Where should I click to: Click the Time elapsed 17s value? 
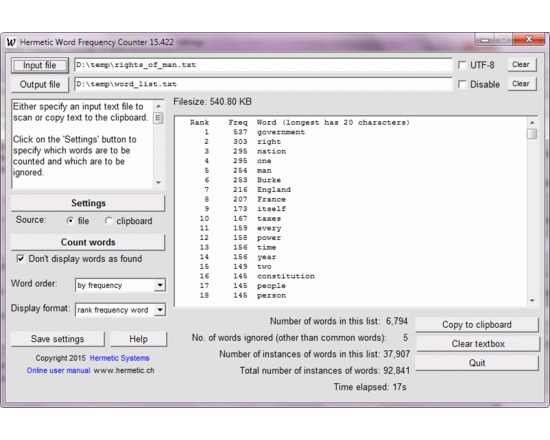pyautogui.click(x=399, y=387)
